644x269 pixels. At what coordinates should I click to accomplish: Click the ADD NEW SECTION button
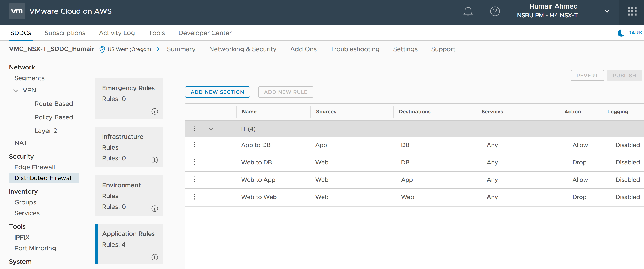point(217,92)
